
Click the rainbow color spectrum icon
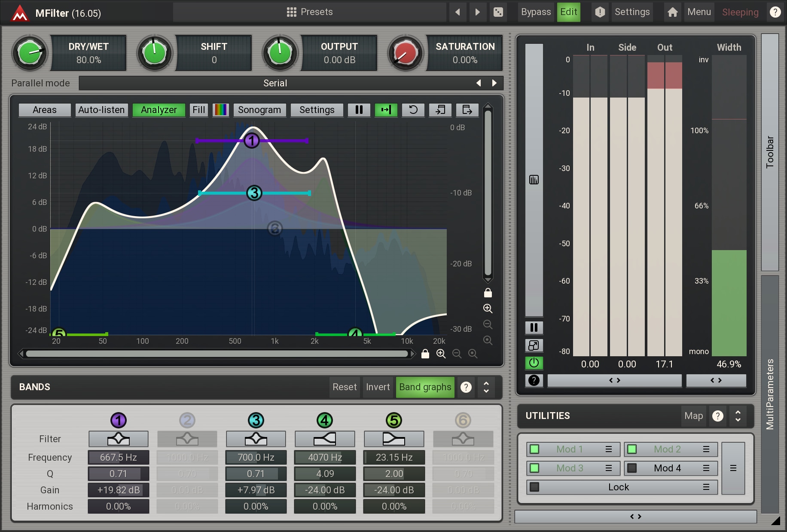click(221, 110)
